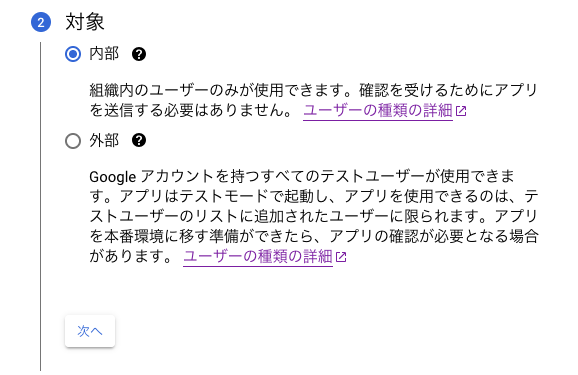Click the 外部 option label text
This screenshot has height=375, width=578.
coord(104,140)
